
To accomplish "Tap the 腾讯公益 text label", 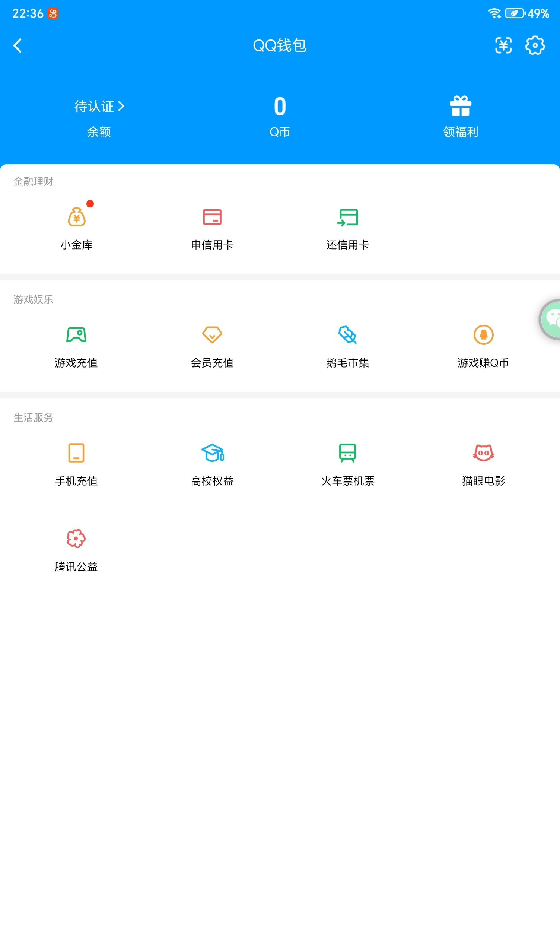I will [x=76, y=566].
